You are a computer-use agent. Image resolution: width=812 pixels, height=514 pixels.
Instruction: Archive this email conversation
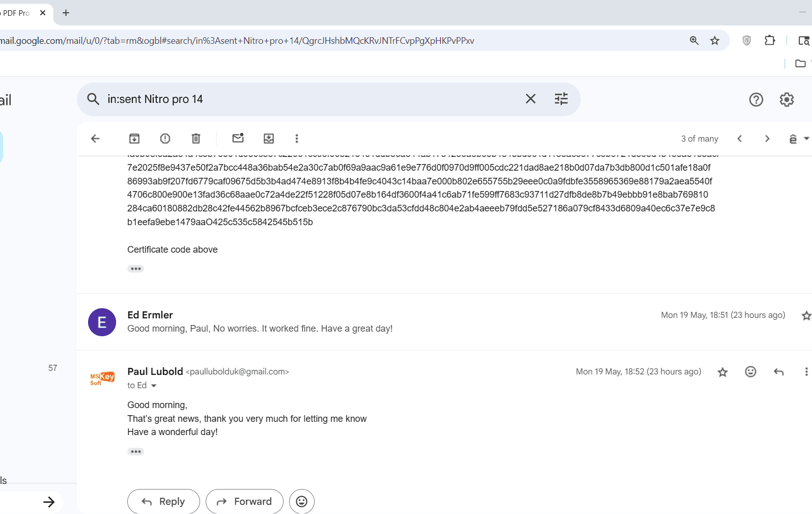134,139
